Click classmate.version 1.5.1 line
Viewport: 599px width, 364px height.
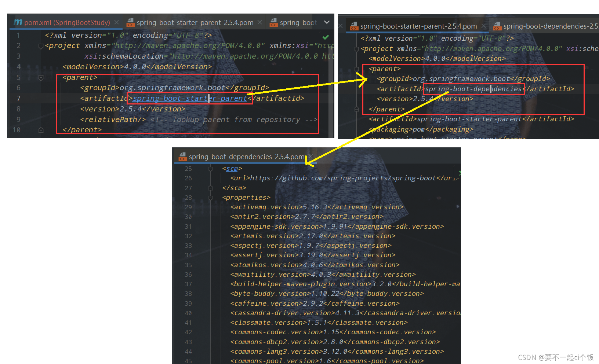tap(319, 322)
